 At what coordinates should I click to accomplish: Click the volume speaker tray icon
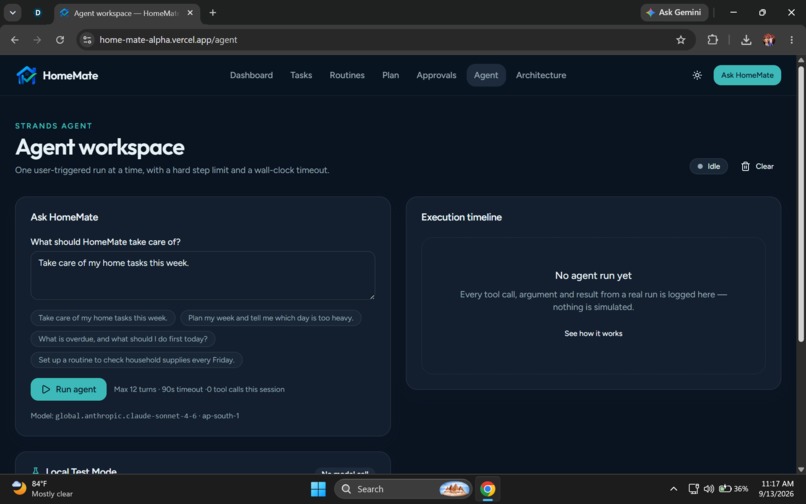click(x=709, y=489)
